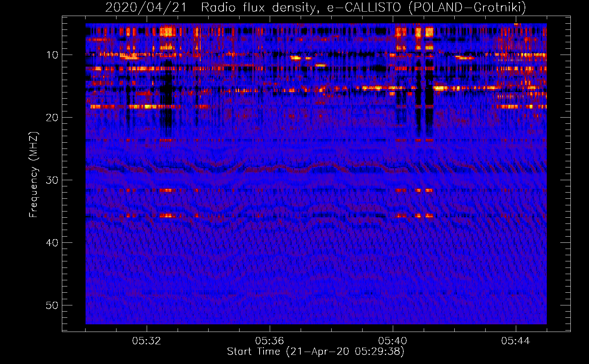Click the Frequency (MHZ) axis label
589x364 pixels.
[x=33, y=175]
